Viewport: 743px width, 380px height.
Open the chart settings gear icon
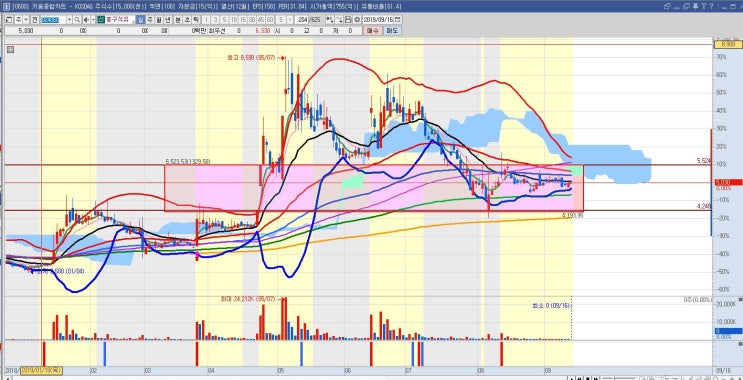tap(357, 20)
